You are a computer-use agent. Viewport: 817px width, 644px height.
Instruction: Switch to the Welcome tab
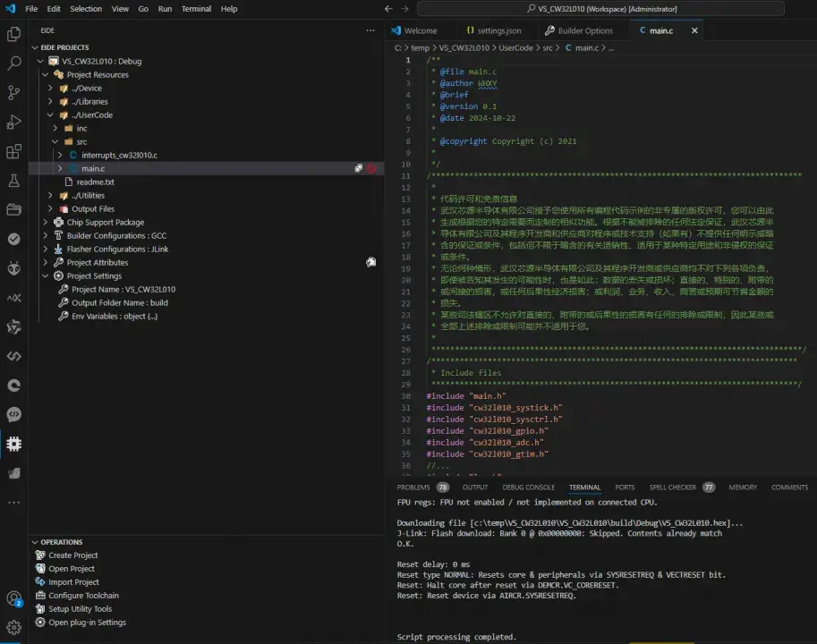(x=421, y=30)
